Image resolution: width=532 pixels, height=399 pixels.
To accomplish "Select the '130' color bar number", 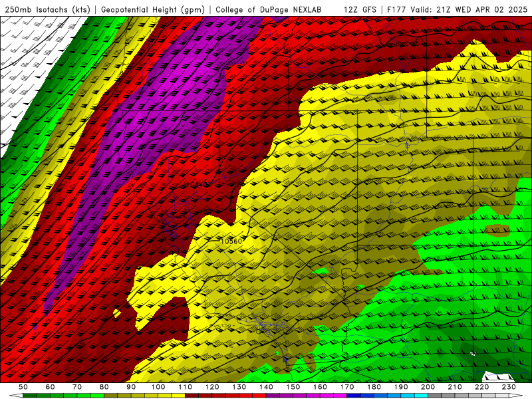I will (x=239, y=387).
